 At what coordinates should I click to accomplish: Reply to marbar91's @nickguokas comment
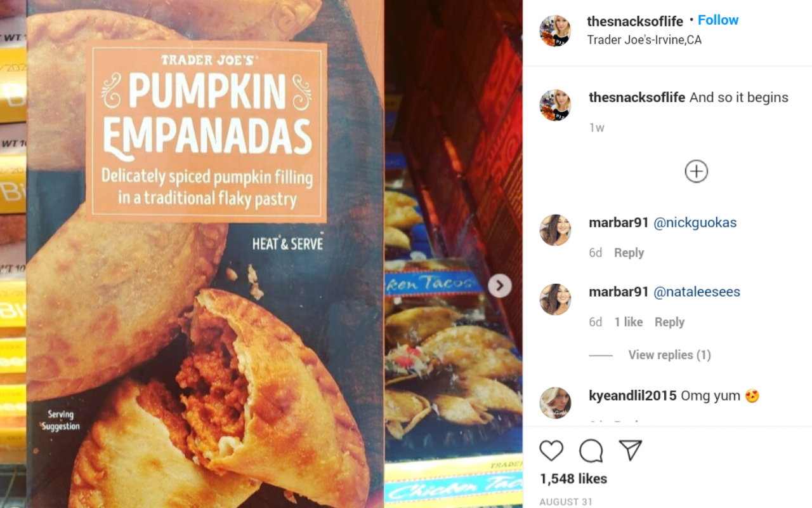tap(629, 253)
